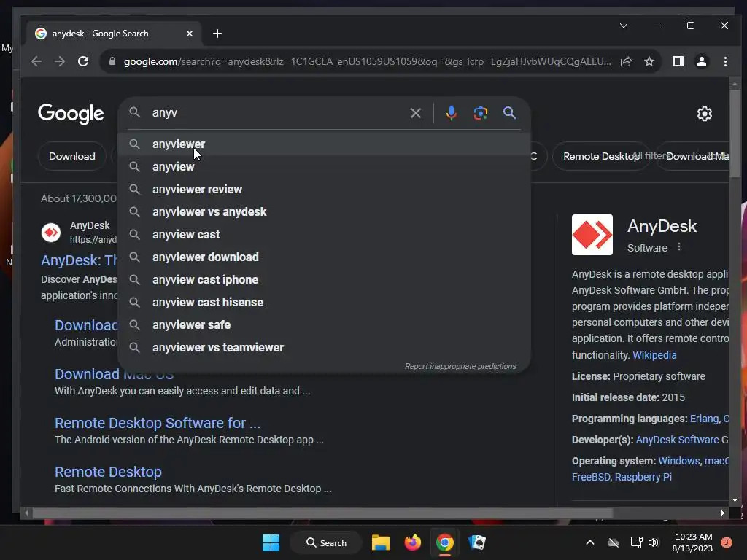Open Wikipedia link in AnyDesk description
Image resolution: width=747 pixels, height=560 pixels.
(x=654, y=355)
